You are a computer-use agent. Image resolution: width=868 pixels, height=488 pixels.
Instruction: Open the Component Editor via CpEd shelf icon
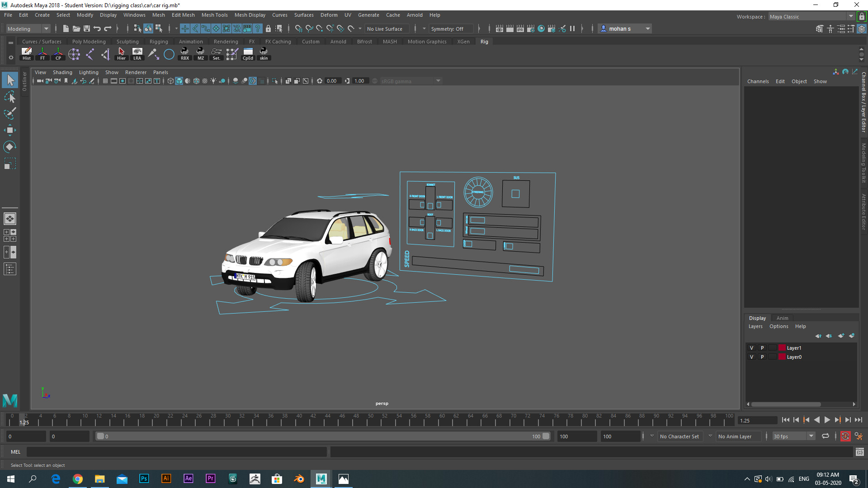click(x=248, y=54)
